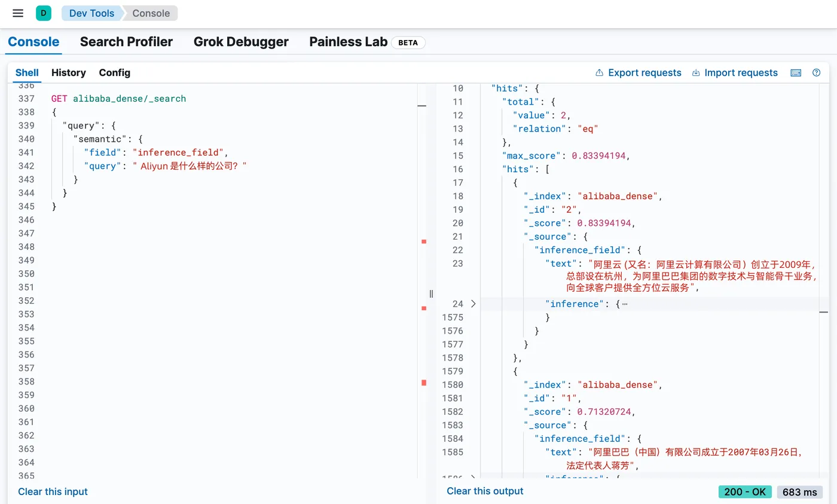Click the Aliyun query string on line 342
This screenshot has height=504, width=837.
(x=190, y=166)
